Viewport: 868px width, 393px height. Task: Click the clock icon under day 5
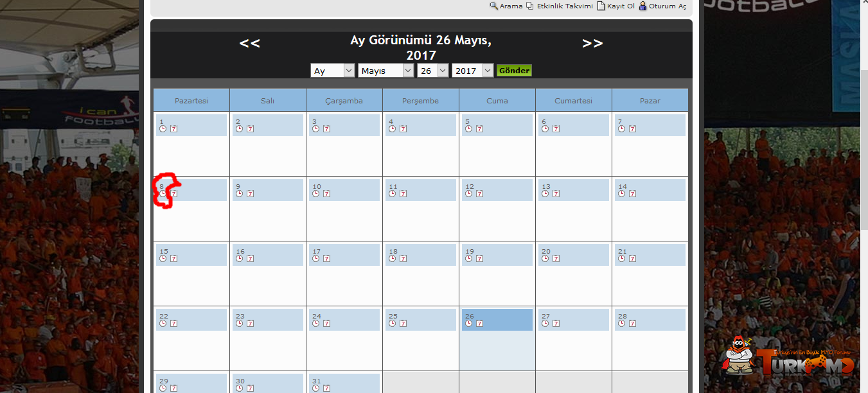pos(469,128)
